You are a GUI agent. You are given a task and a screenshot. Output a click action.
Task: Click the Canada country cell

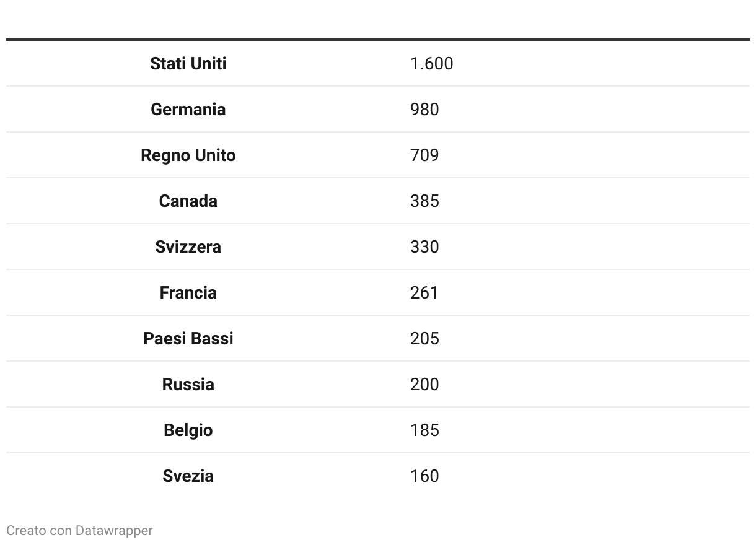tap(188, 201)
